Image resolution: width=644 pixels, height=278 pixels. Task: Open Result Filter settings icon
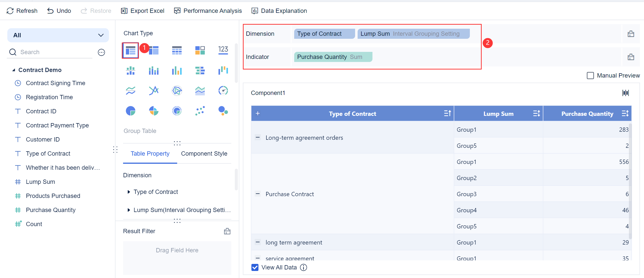[x=227, y=231]
